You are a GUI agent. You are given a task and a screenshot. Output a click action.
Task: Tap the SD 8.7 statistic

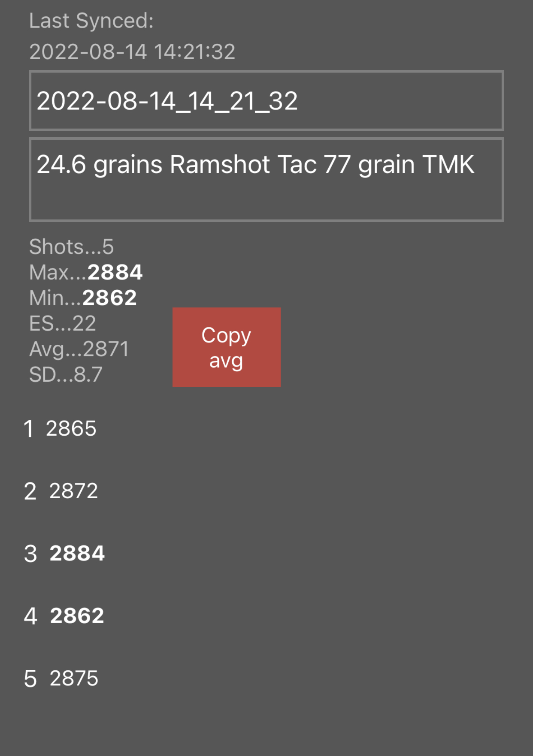point(66,374)
